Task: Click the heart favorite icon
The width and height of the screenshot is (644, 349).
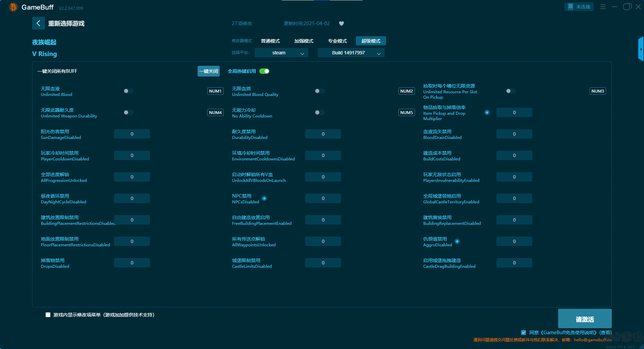Action: [x=341, y=23]
